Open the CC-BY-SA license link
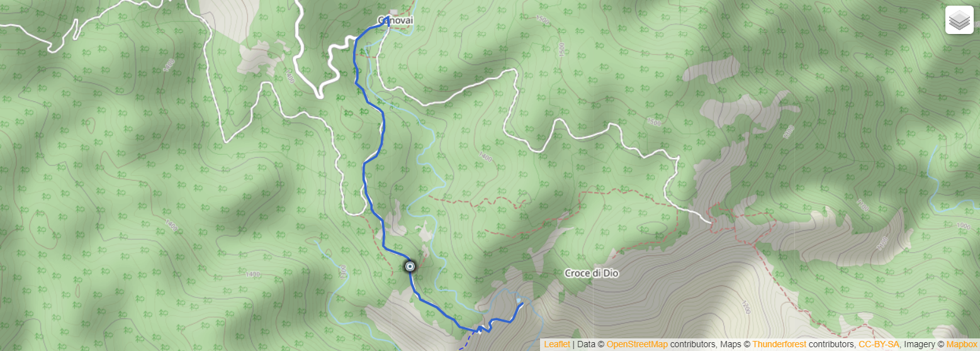 click(x=879, y=344)
